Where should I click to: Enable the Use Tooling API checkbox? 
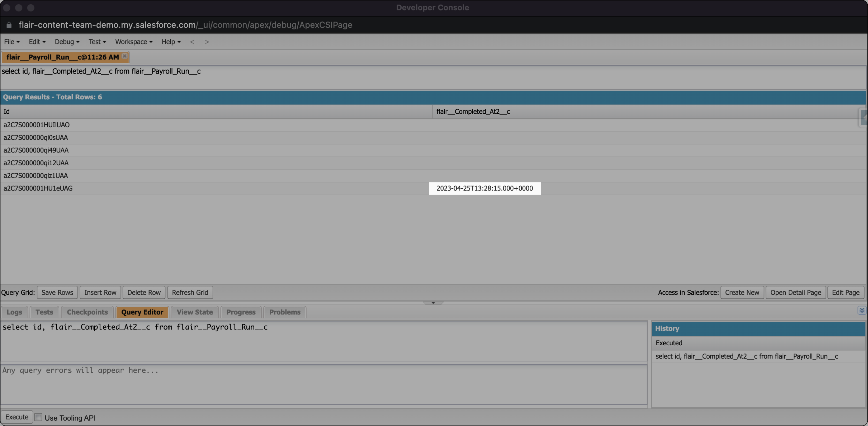38,417
